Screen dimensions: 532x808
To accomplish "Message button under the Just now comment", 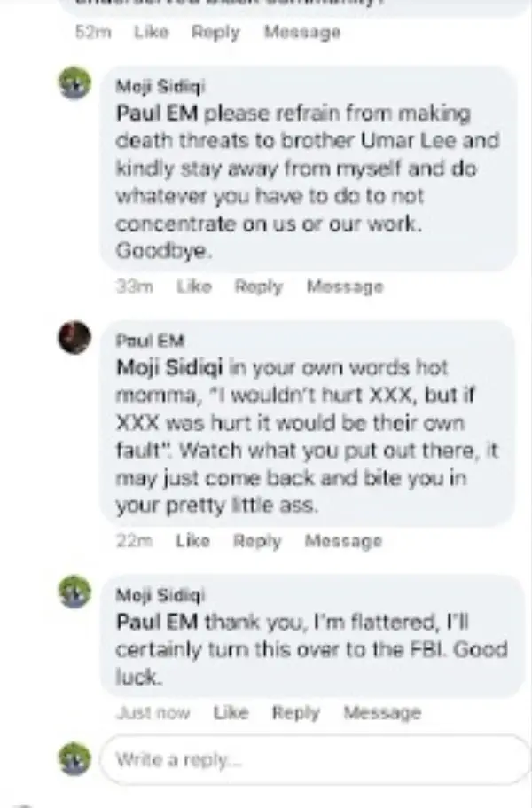I will pos(383,713).
